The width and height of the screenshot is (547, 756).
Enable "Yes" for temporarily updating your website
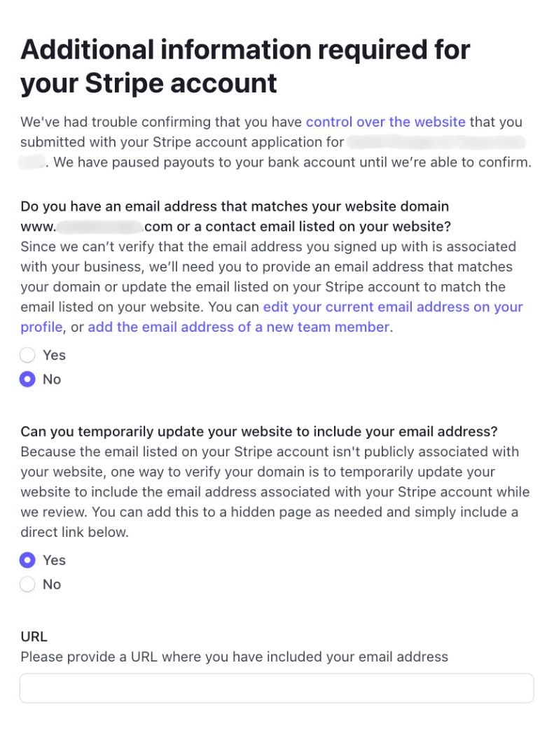27,560
